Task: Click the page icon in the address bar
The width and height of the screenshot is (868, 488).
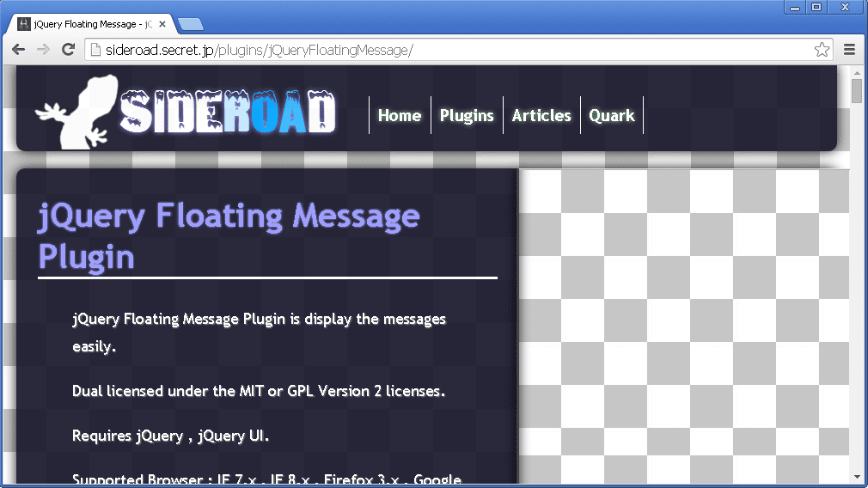Action: point(95,50)
